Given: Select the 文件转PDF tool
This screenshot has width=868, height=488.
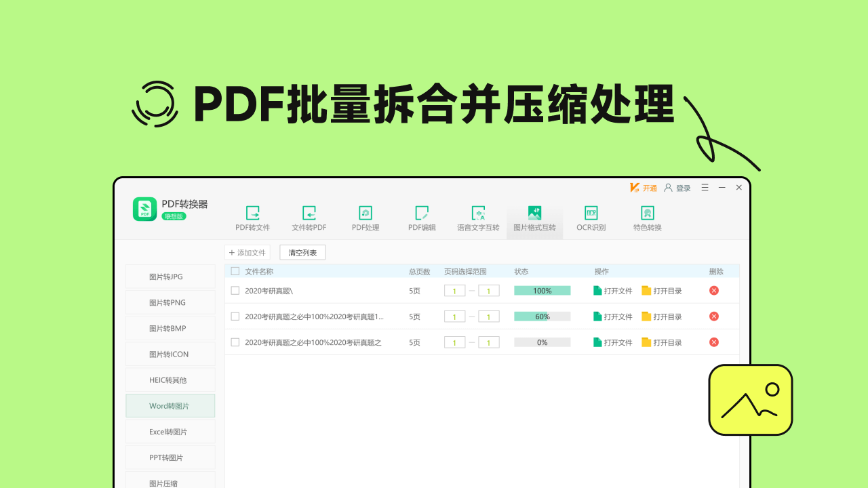Looking at the screenshot, I should 309,217.
